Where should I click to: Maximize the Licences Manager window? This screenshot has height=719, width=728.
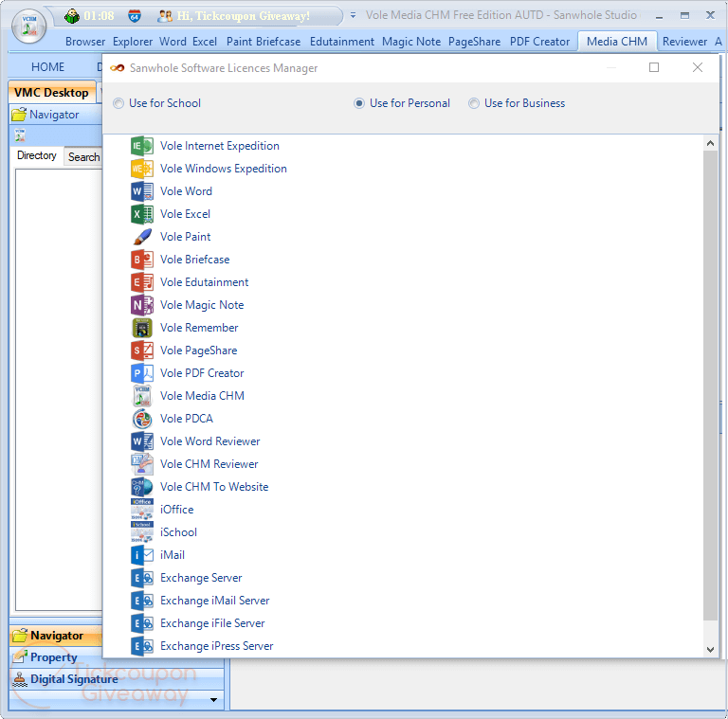point(654,67)
